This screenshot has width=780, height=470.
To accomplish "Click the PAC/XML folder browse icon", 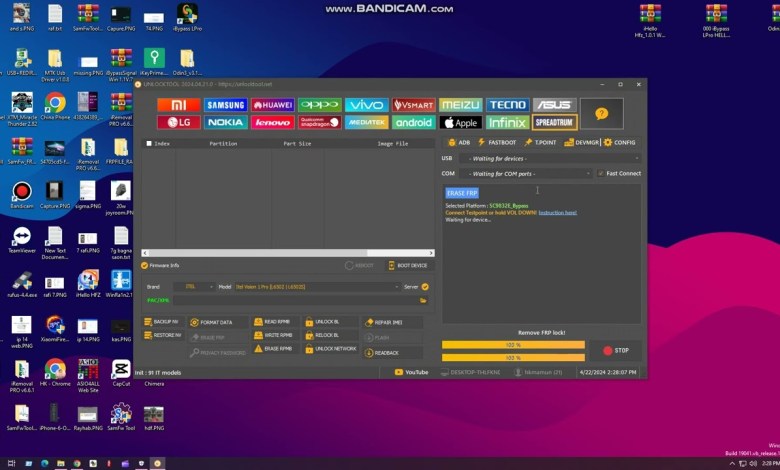I will (423, 300).
